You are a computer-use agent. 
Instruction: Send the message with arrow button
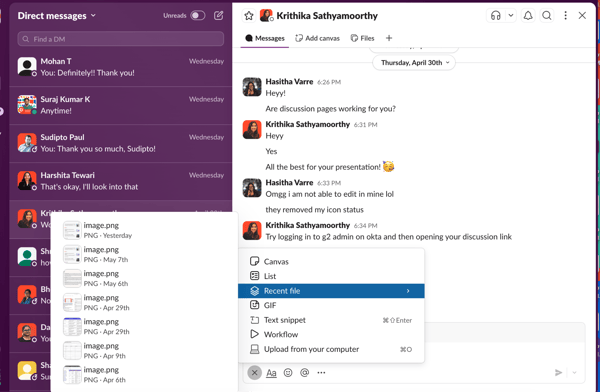coord(559,372)
